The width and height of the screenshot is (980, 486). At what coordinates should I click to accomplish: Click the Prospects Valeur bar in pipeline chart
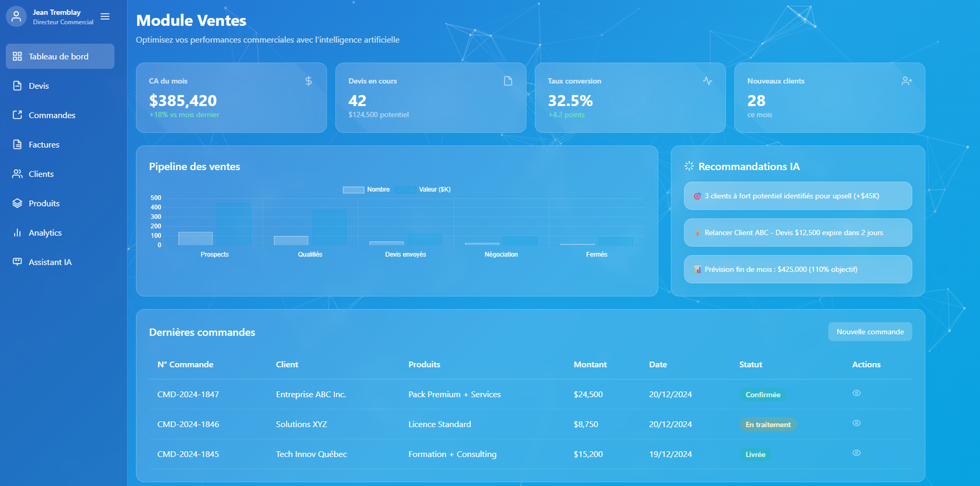[x=233, y=224]
